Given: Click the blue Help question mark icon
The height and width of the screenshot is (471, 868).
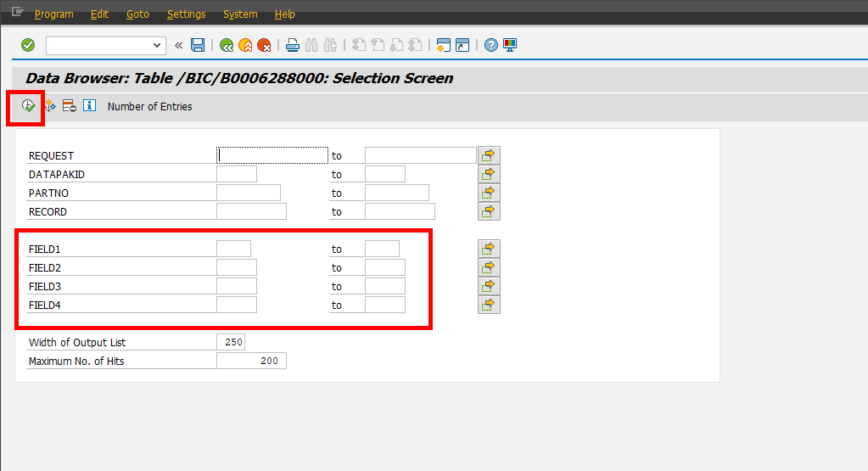Looking at the screenshot, I should 491,45.
